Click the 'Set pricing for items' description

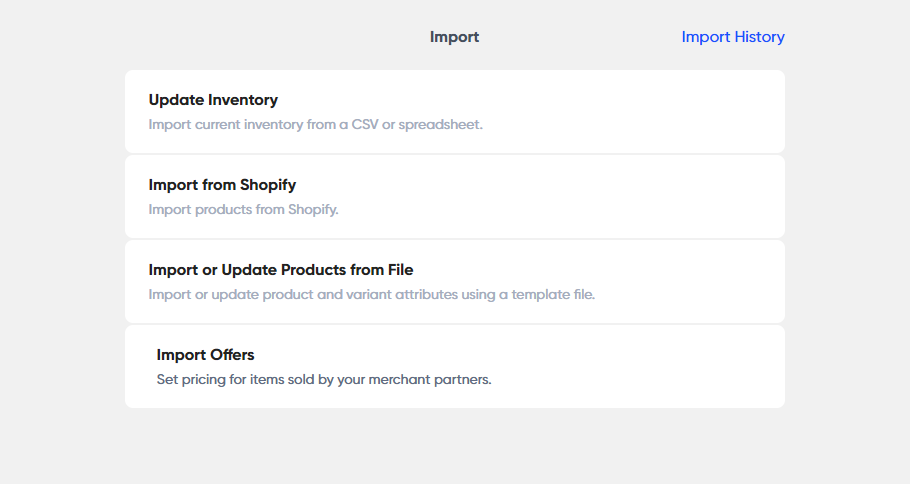[x=324, y=380]
